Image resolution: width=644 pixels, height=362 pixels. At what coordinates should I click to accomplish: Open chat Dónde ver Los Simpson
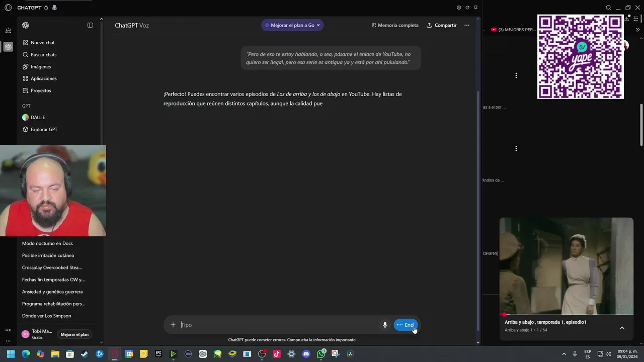tap(46, 316)
